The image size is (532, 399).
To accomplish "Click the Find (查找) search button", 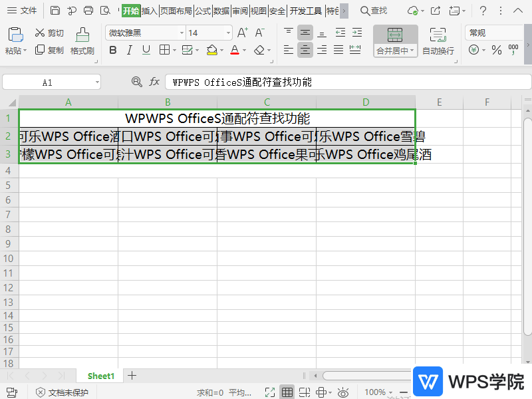I will [374, 11].
